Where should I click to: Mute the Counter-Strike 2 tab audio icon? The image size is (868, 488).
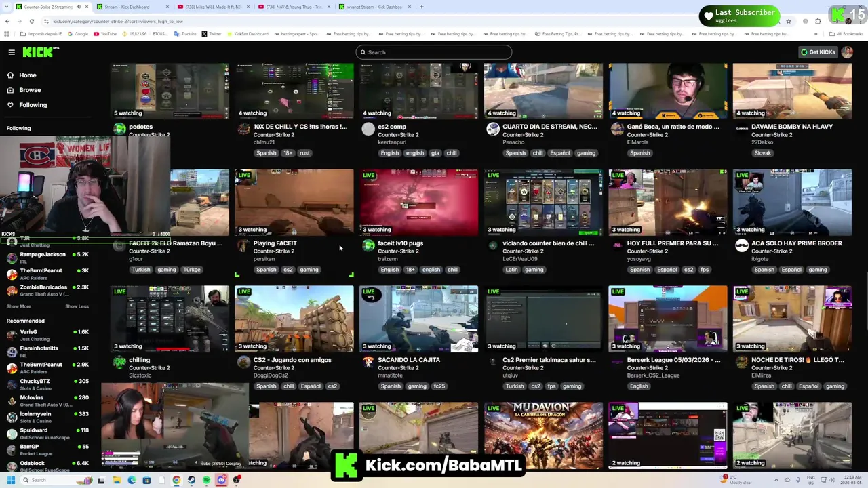78,7
